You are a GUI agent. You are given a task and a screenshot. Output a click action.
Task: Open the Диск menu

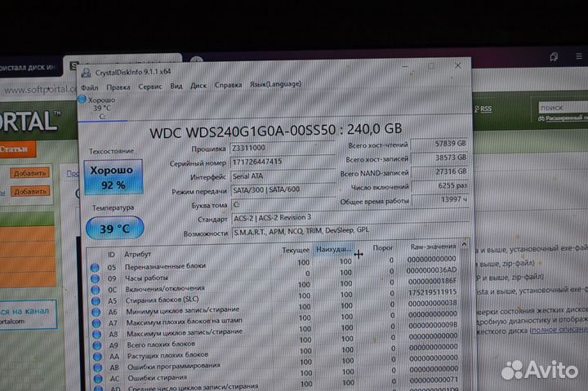pos(198,86)
